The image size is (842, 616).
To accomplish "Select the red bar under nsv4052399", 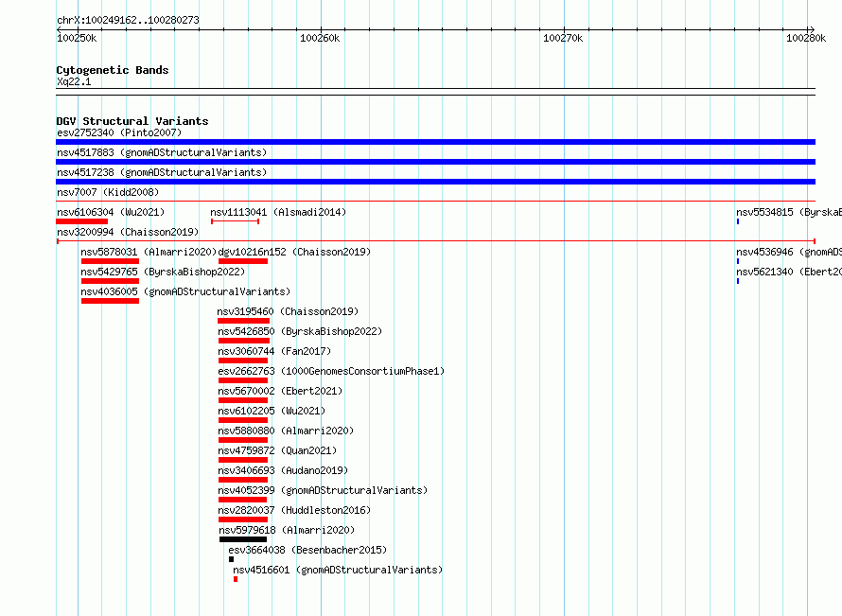I will 243,500.
